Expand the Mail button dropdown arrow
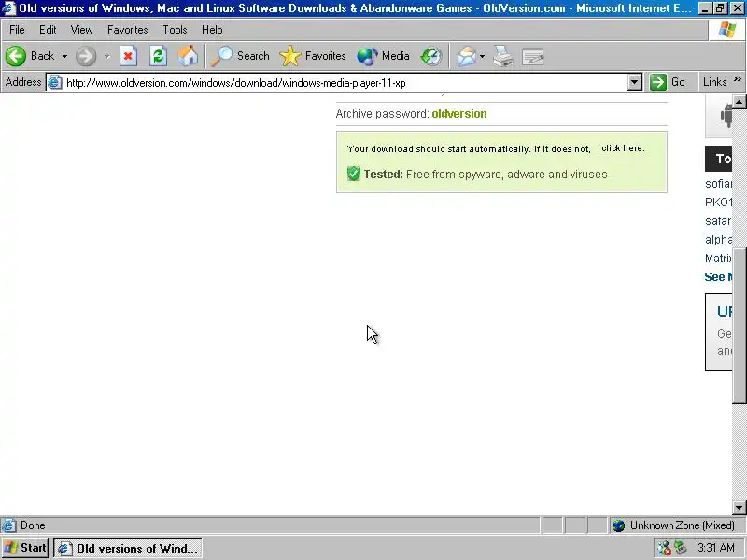 [x=482, y=56]
